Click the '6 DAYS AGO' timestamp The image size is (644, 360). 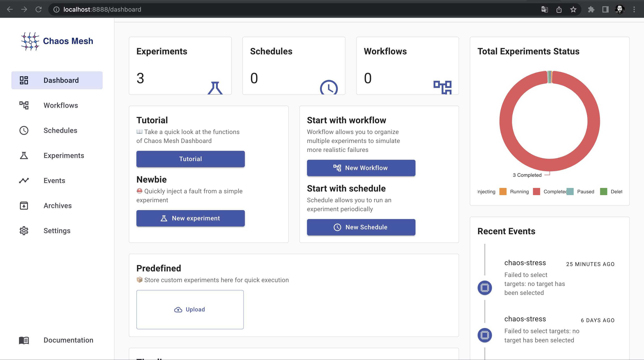(597, 320)
